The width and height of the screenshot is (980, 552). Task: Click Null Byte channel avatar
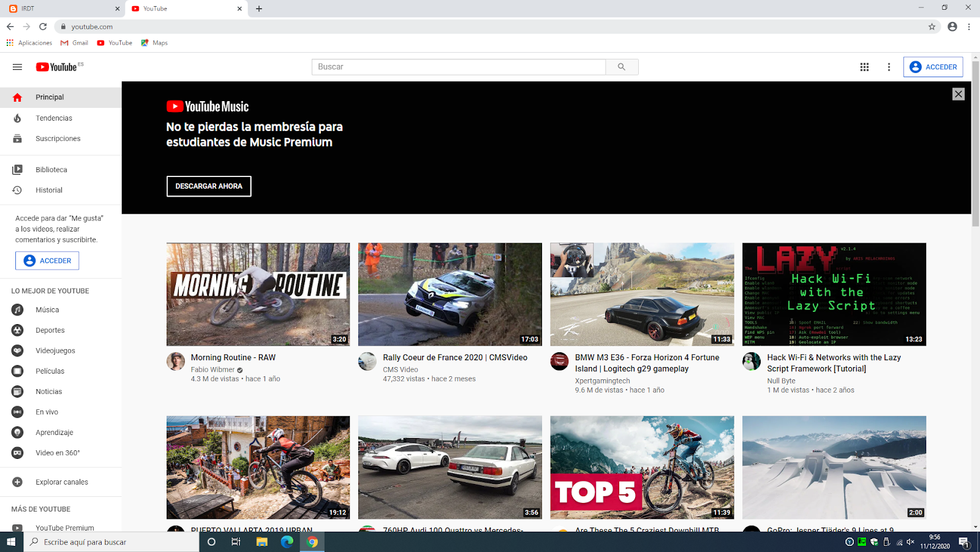tap(752, 361)
